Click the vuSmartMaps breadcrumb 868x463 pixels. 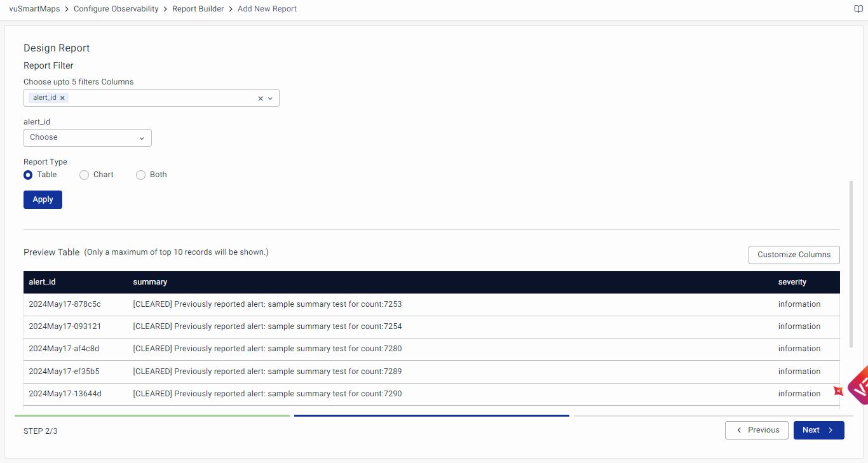click(x=34, y=9)
